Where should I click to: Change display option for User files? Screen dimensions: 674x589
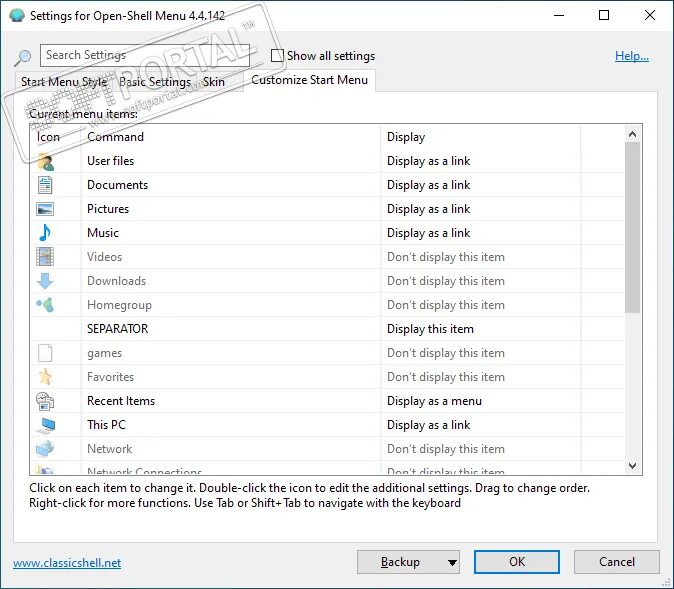[x=428, y=161]
